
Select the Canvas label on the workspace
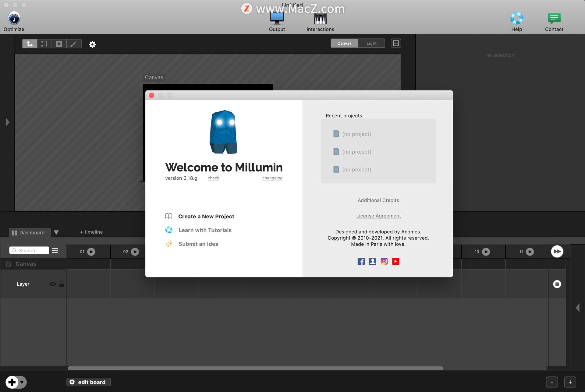coord(154,77)
